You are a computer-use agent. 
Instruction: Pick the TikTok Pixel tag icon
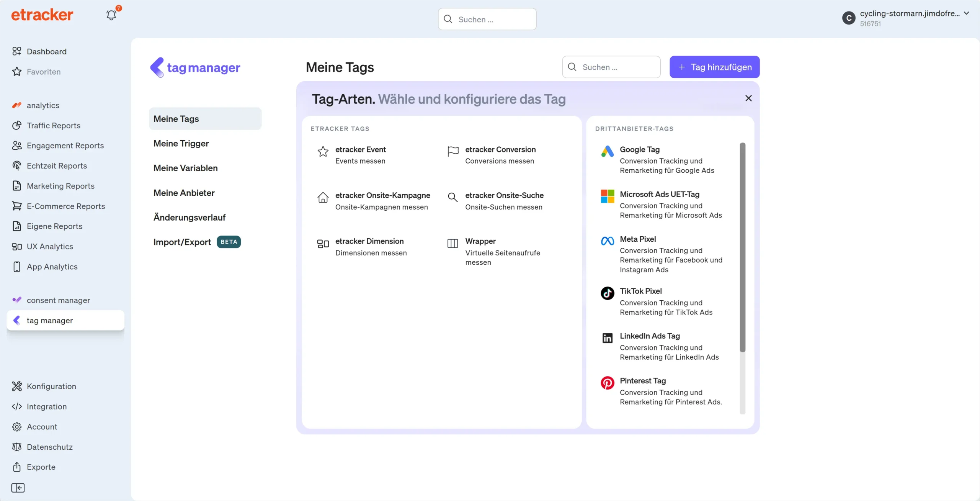(607, 293)
